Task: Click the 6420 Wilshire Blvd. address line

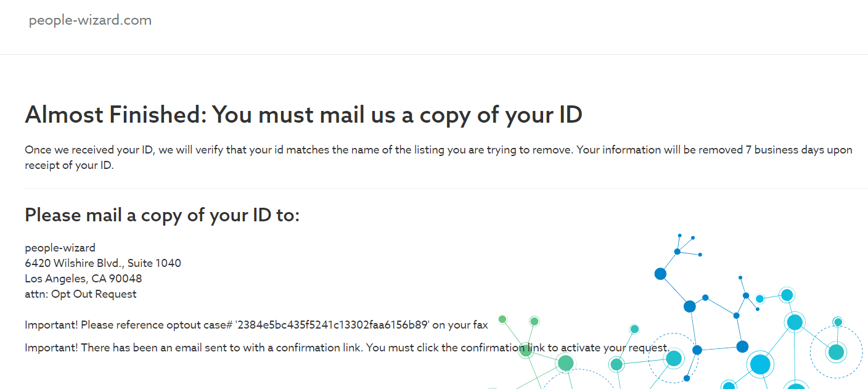Action: (103, 263)
